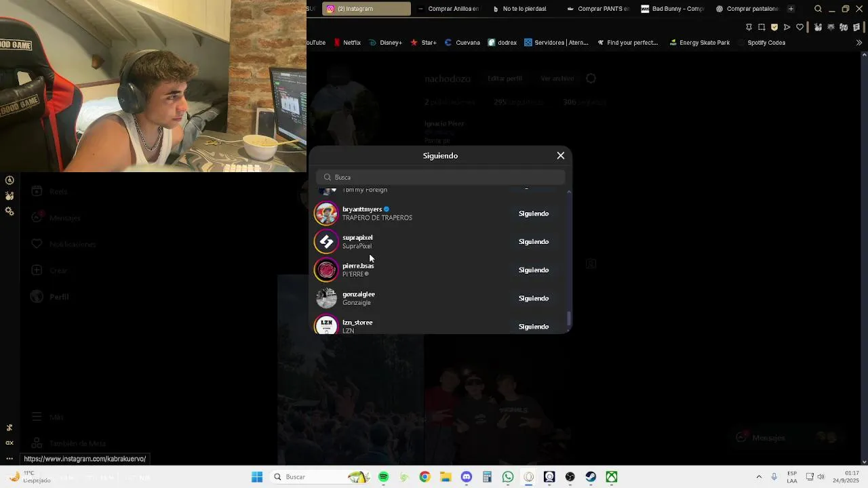Image resolution: width=868 pixels, height=488 pixels.
Task: Open Find your perfect bookmark
Action: tap(627, 43)
